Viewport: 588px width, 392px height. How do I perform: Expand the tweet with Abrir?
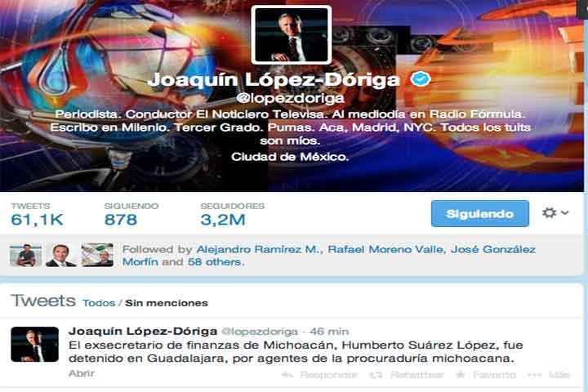(82, 373)
